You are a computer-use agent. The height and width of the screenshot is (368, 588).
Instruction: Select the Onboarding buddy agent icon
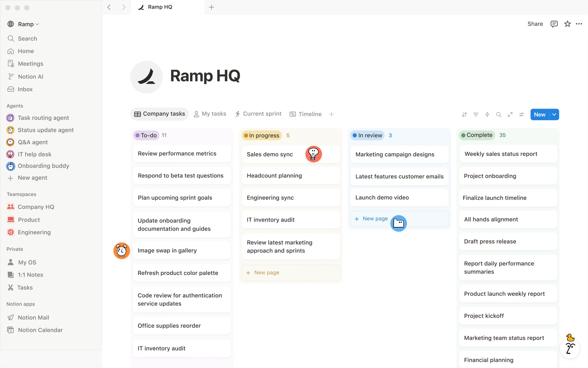click(10, 166)
